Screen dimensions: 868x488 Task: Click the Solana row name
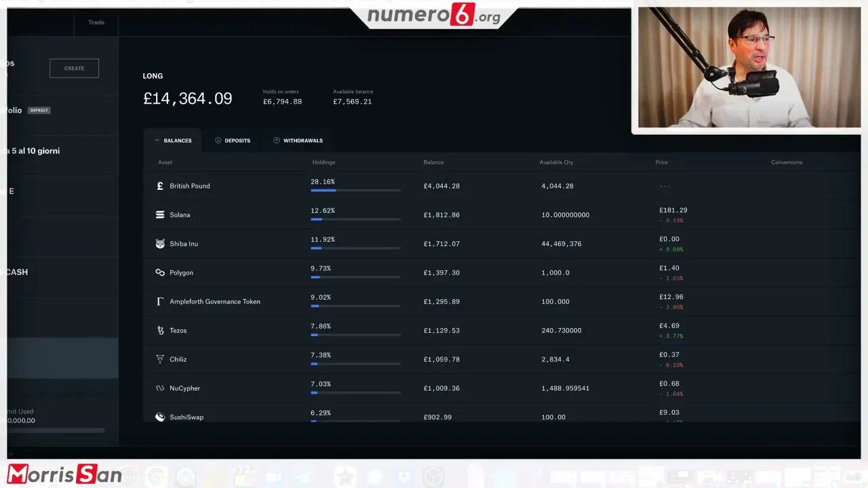[180, 215]
